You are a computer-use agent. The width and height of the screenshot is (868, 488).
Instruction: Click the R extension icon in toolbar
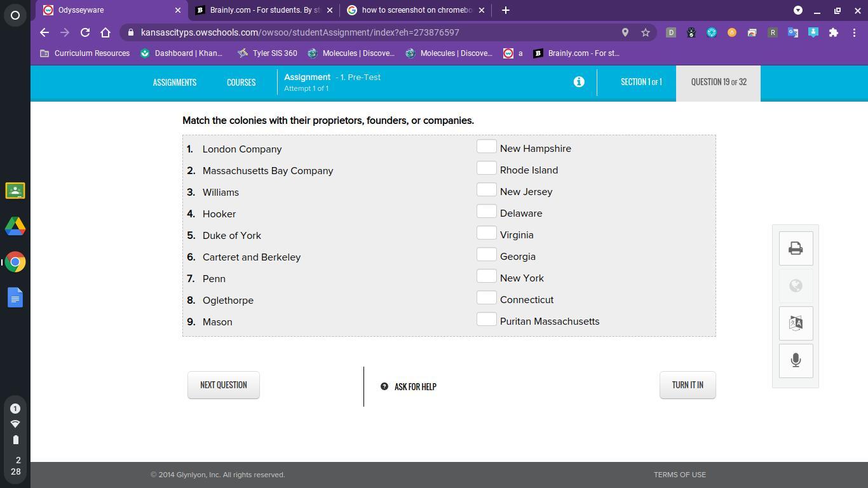point(773,32)
